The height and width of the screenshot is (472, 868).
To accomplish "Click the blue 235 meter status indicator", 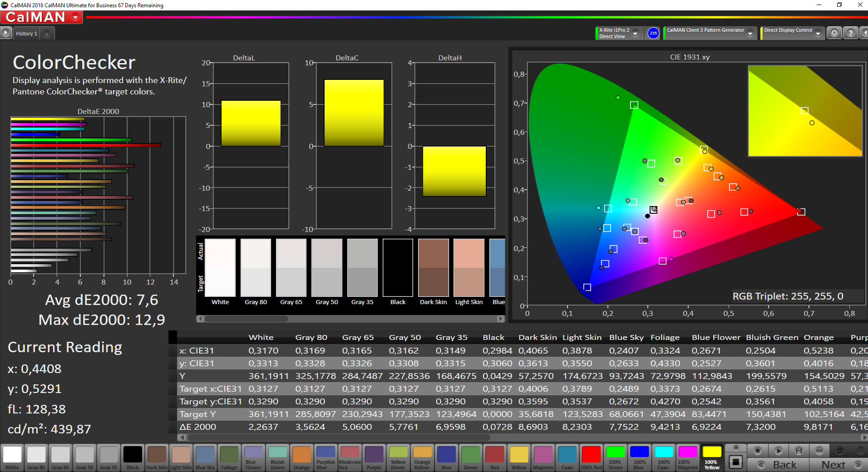I will pos(653,33).
